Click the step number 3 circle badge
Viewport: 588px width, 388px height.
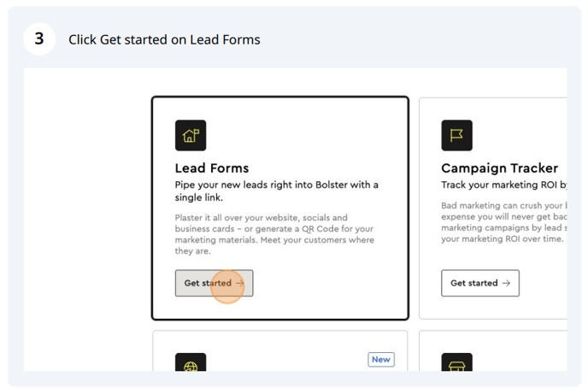click(39, 39)
